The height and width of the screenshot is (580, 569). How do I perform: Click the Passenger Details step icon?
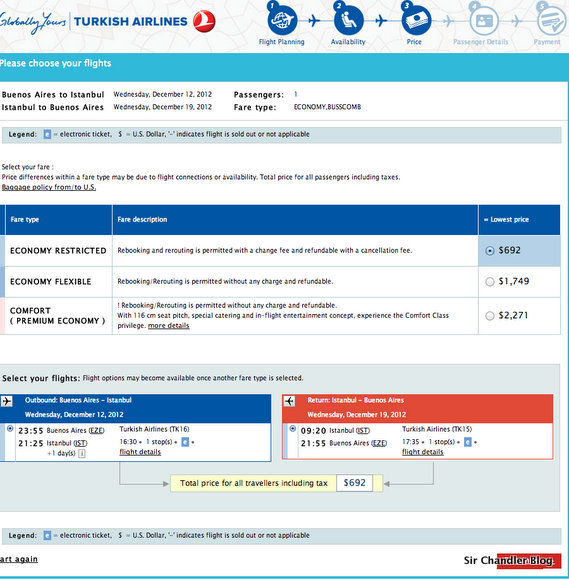click(484, 20)
